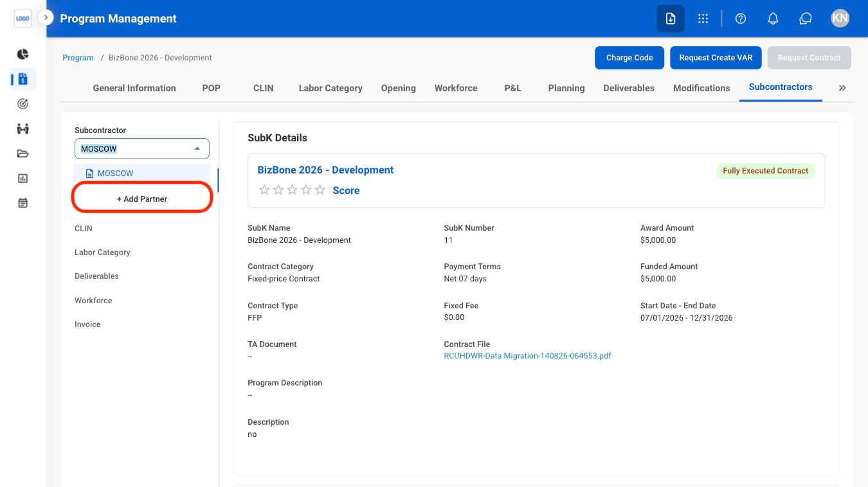Click the date range 07/01/2026 - 12/31/2026

[686, 318]
